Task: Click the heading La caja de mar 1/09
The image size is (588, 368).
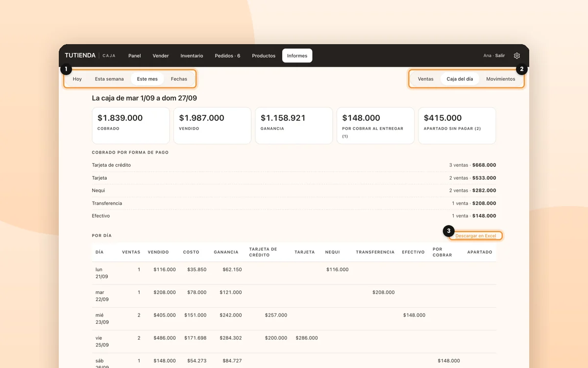Action: [x=145, y=98]
